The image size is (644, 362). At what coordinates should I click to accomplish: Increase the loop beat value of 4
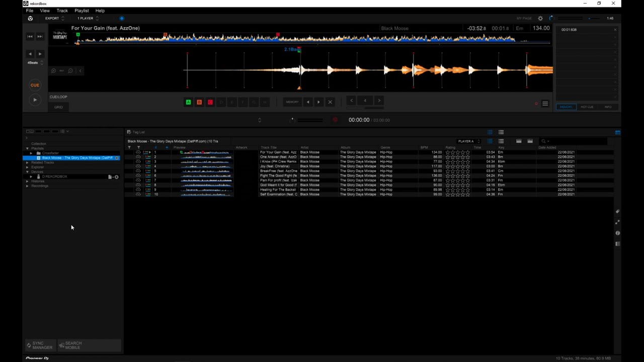[x=379, y=101]
